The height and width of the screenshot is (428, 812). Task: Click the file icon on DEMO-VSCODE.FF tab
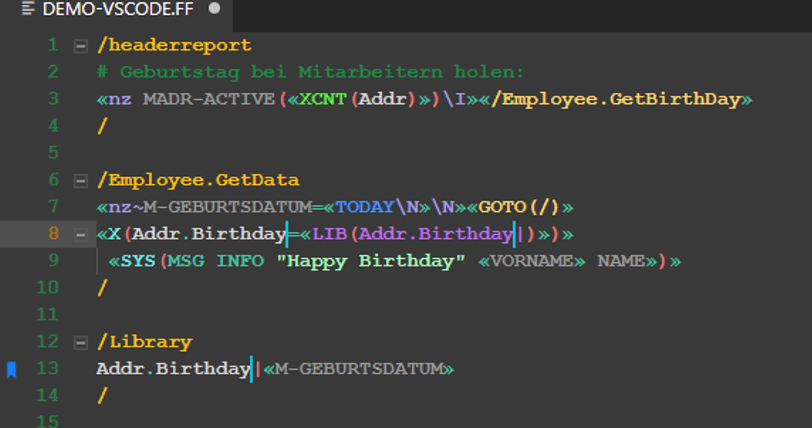coord(28,8)
